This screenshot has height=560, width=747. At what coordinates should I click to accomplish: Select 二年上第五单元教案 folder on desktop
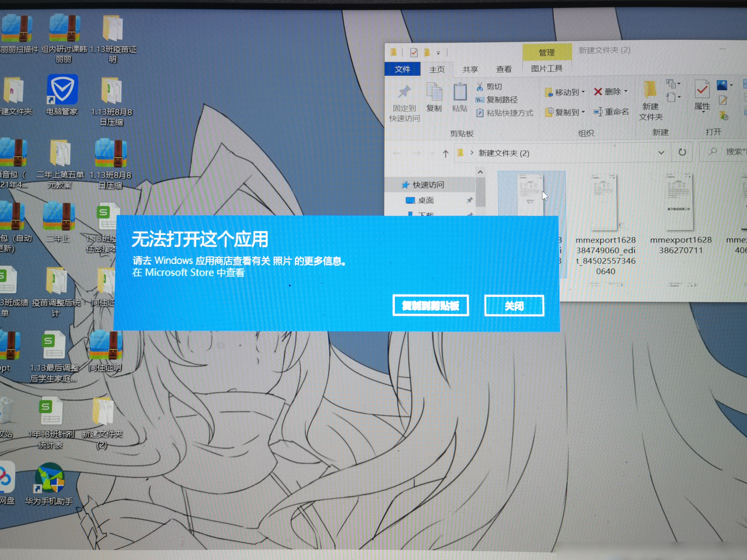pyautogui.click(x=60, y=164)
